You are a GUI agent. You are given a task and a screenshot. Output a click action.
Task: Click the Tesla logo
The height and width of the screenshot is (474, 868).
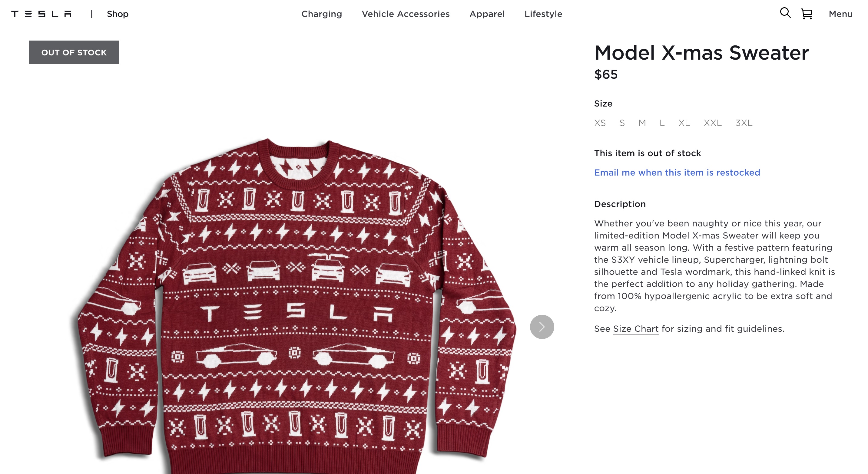[41, 14]
